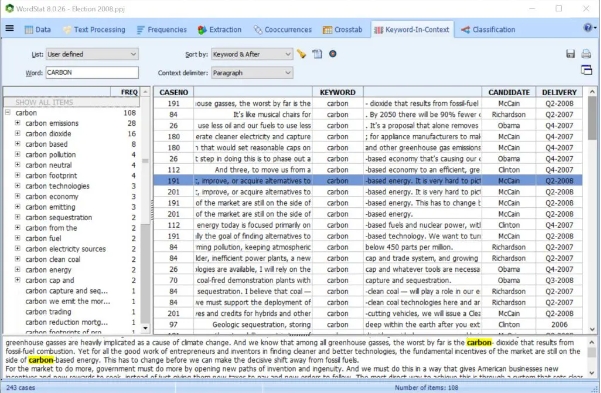Expand the carbon emissions node
Image resolution: width=601 pixels, height=393 pixels.
pos(17,123)
